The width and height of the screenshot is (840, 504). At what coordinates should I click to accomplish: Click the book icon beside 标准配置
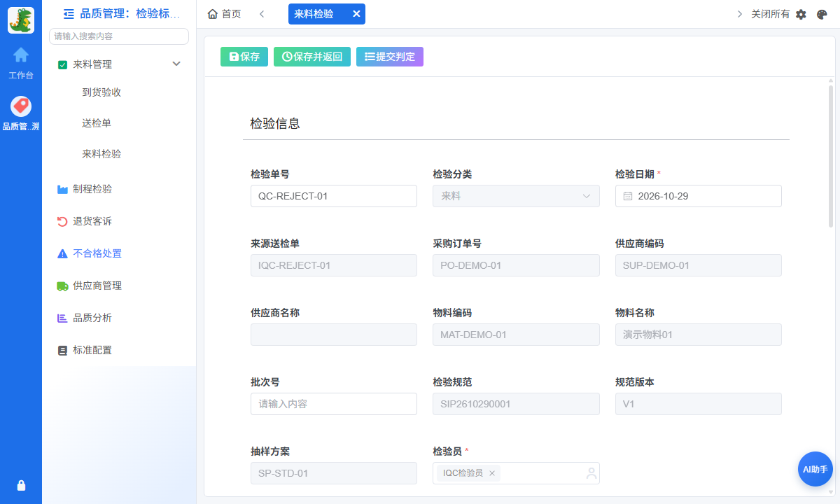coord(62,350)
